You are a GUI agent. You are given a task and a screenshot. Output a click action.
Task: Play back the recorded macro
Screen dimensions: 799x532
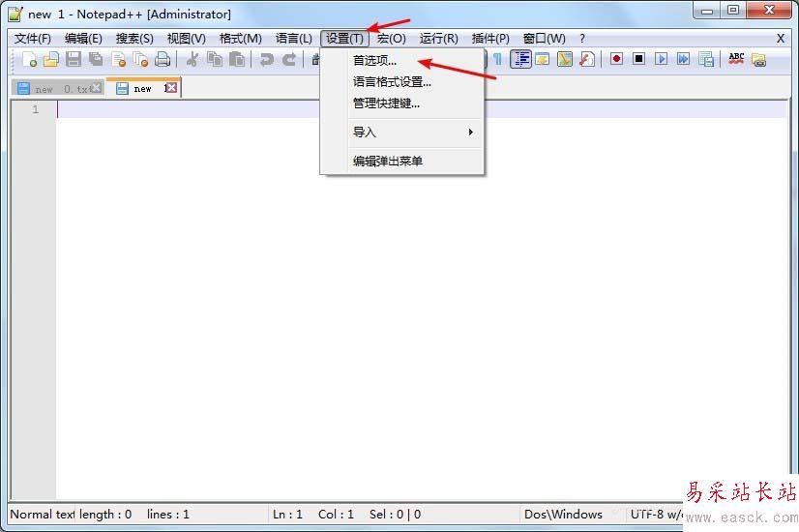661,59
